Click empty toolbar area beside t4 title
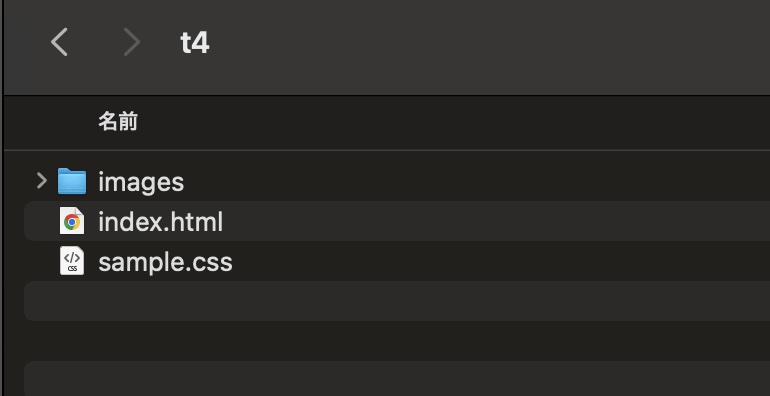 [x=486, y=43]
